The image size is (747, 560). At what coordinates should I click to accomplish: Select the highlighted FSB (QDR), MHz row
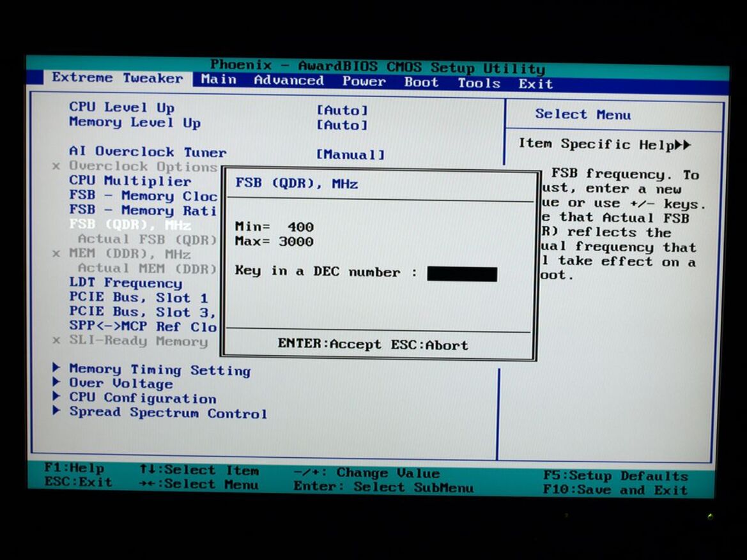pos(130,224)
